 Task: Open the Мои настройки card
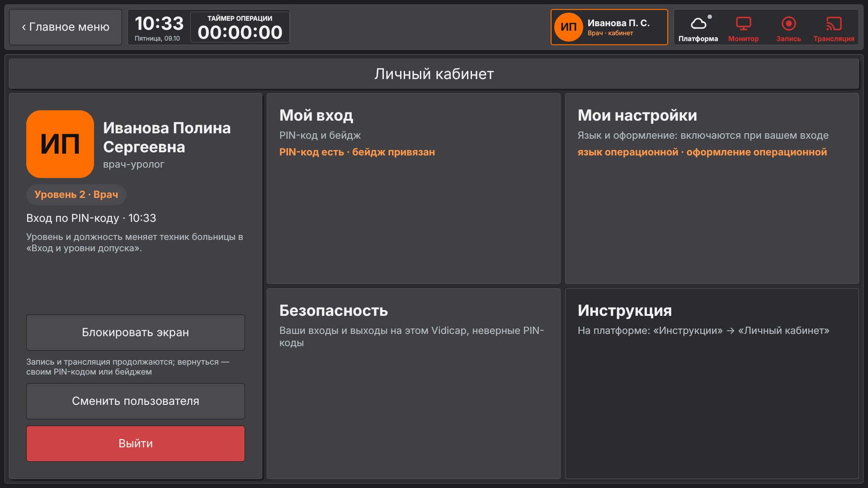712,188
